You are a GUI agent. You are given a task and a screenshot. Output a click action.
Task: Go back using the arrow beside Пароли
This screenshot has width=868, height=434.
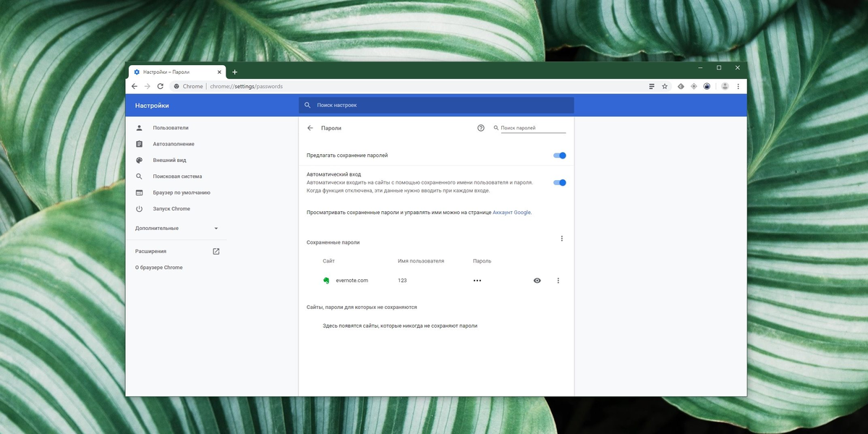310,128
